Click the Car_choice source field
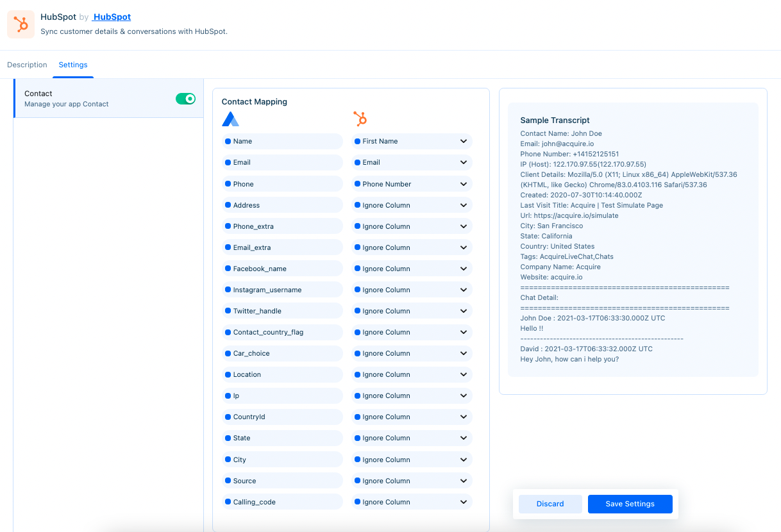The width and height of the screenshot is (781, 532). [282, 353]
